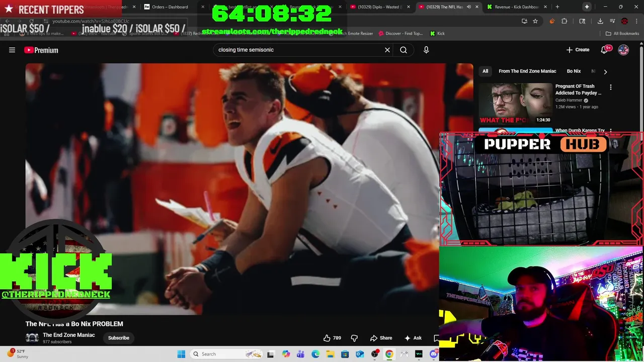Open The End Zone Maniac channel name
The image size is (644, 362).
click(x=68, y=335)
